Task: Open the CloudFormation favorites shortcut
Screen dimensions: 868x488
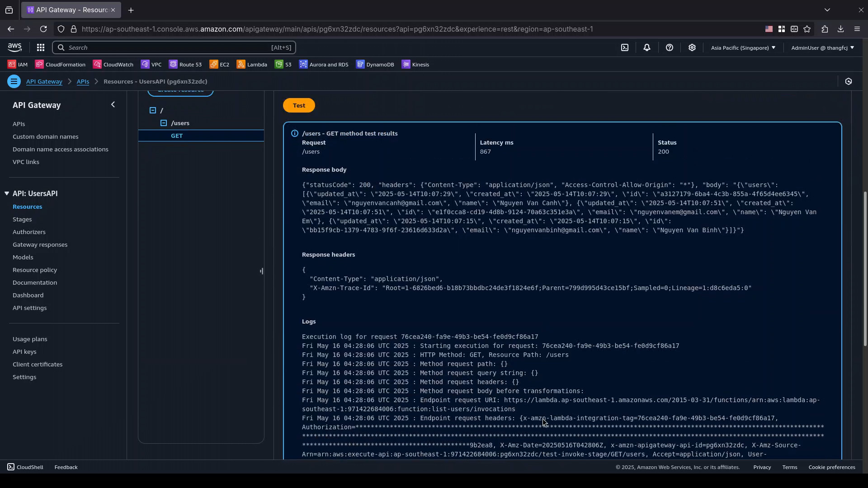Action: (60, 65)
